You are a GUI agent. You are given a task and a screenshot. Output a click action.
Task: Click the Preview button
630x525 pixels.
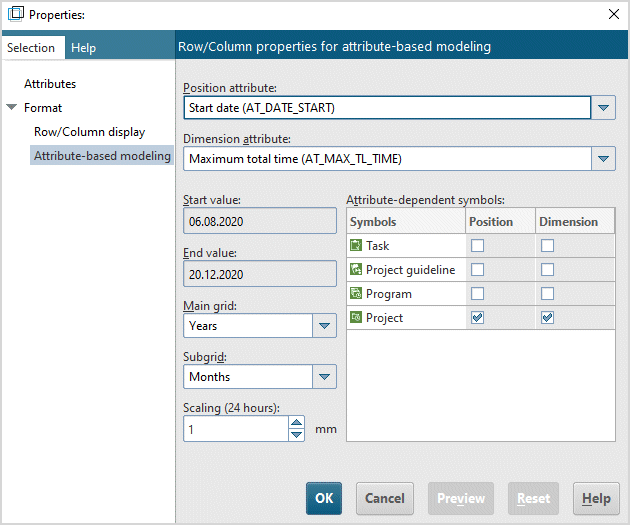click(x=461, y=498)
